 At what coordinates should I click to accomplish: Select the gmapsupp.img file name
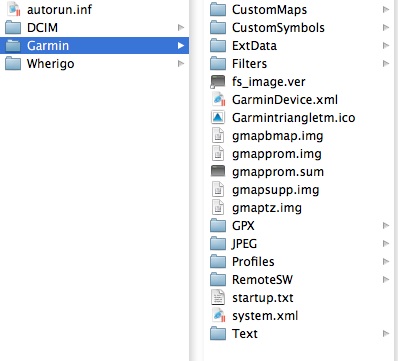click(276, 190)
